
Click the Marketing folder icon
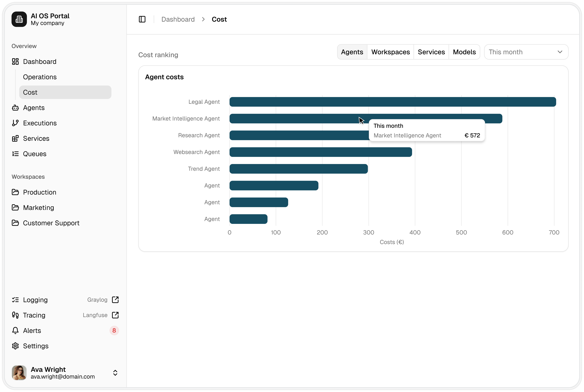click(x=15, y=208)
